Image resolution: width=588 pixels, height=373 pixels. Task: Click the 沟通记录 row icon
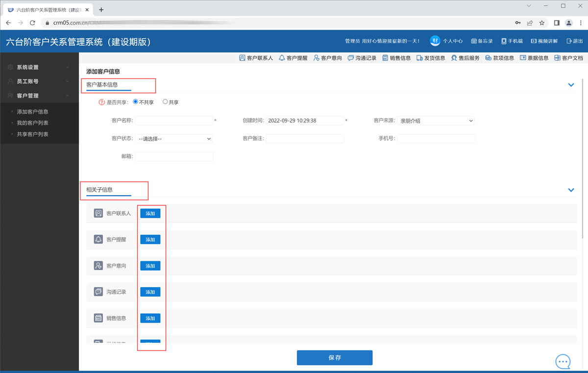click(98, 292)
